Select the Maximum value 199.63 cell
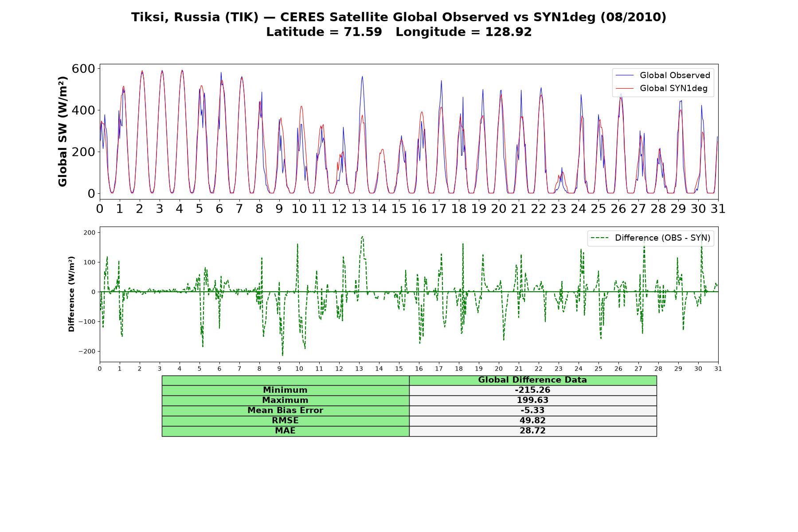The image size is (798, 532). coord(532,400)
